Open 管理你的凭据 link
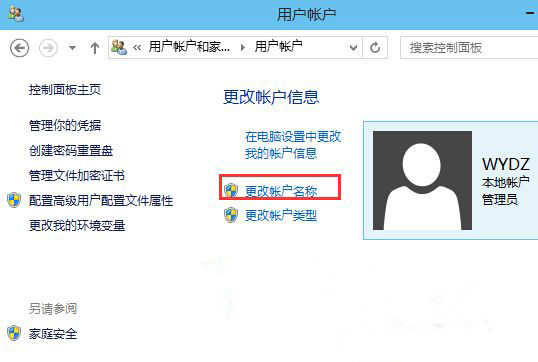 click(x=65, y=125)
